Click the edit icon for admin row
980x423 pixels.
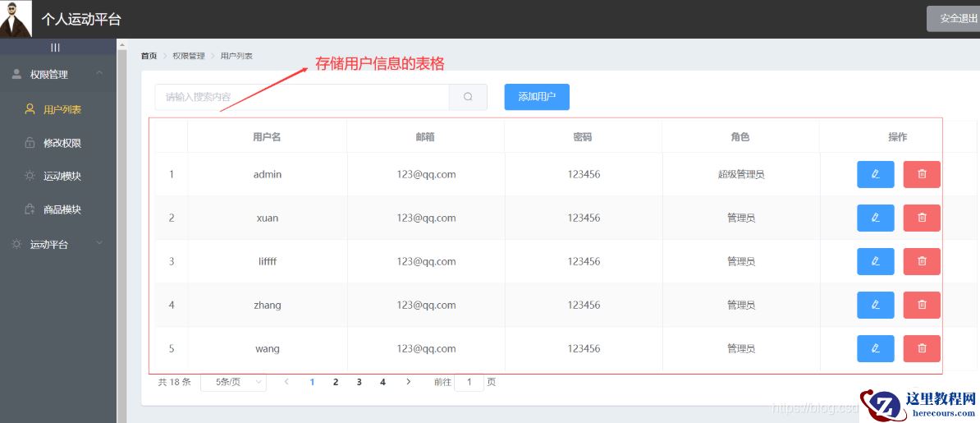coord(875,174)
